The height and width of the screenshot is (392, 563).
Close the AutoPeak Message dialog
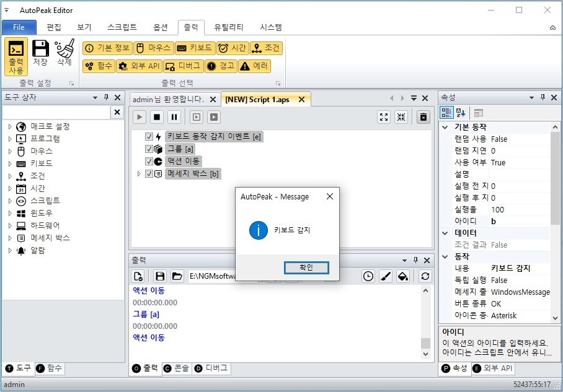330,196
